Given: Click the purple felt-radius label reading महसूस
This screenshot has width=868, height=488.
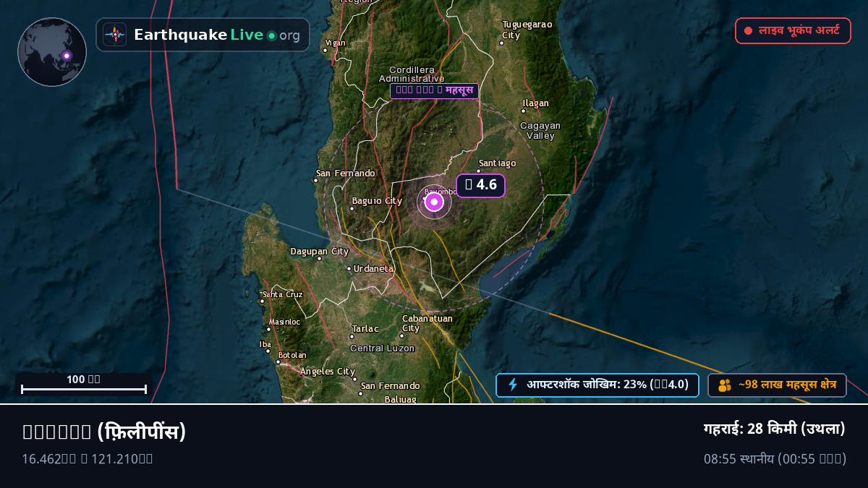Looking at the screenshot, I should pyautogui.click(x=434, y=90).
